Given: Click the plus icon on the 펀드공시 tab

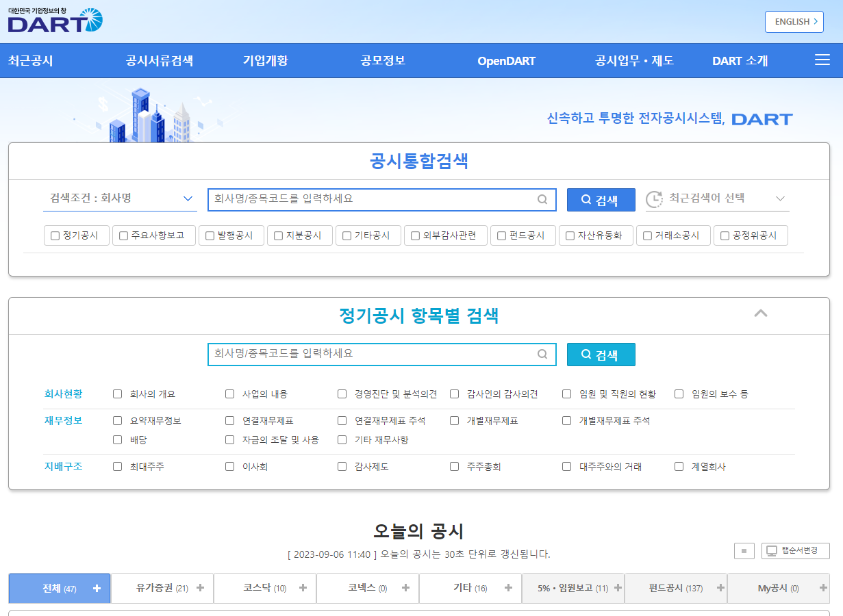Looking at the screenshot, I should coord(720,587).
